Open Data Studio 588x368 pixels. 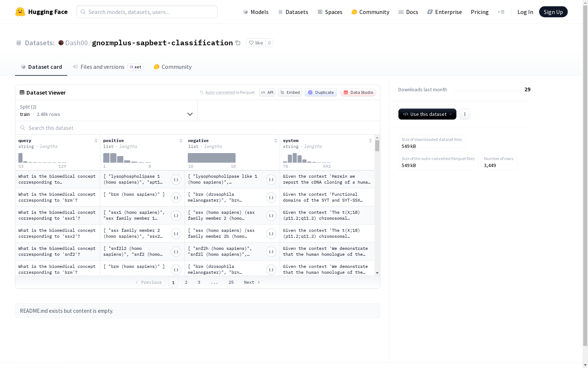pos(358,92)
